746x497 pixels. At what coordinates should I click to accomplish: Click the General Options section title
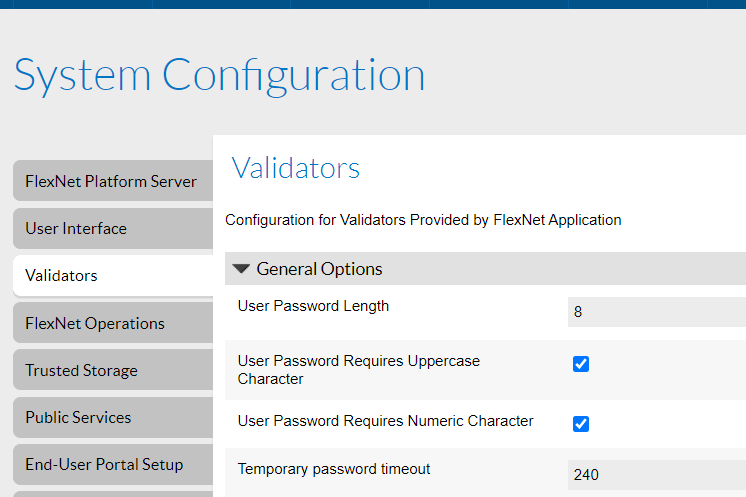pyautogui.click(x=319, y=269)
